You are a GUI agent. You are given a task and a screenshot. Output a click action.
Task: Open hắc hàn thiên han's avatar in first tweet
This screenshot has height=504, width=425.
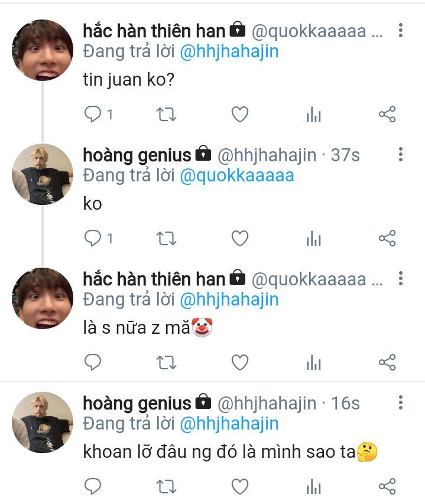(42, 50)
